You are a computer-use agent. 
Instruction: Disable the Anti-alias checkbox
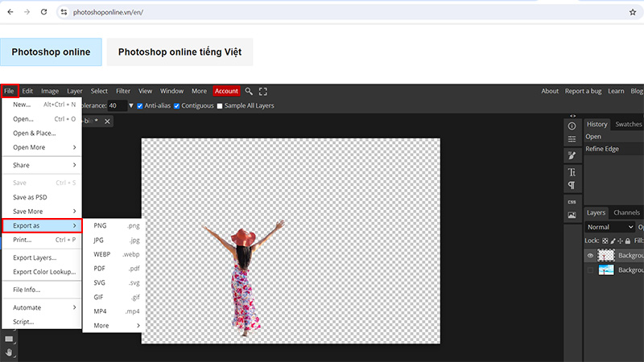(x=141, y=105)
